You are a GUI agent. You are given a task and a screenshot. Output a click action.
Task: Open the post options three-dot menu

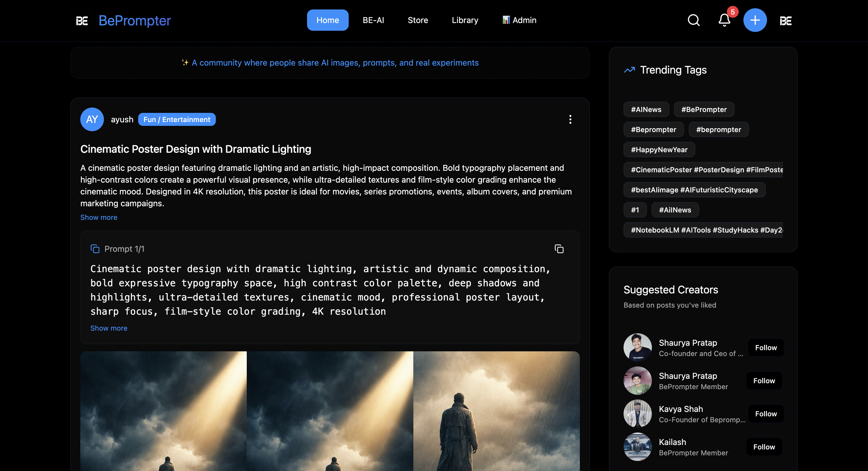570,119
